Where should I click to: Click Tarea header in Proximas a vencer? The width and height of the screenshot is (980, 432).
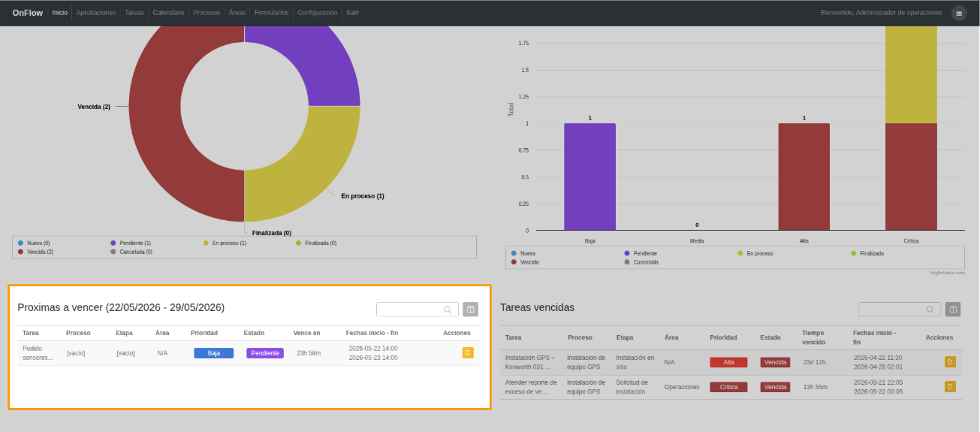pyautogui.click(x=31, y=333)
